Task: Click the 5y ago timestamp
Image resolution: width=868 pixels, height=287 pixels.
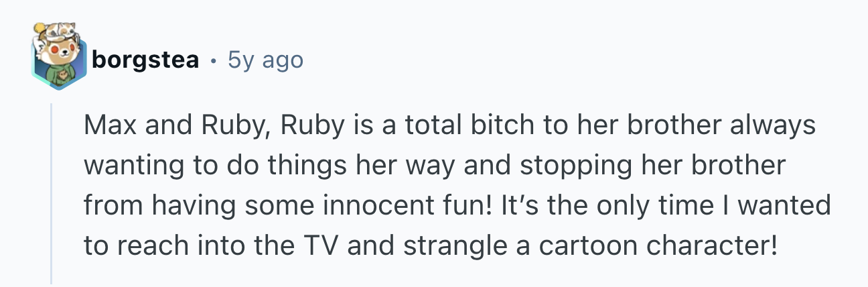Action: [x=265, y=61]
